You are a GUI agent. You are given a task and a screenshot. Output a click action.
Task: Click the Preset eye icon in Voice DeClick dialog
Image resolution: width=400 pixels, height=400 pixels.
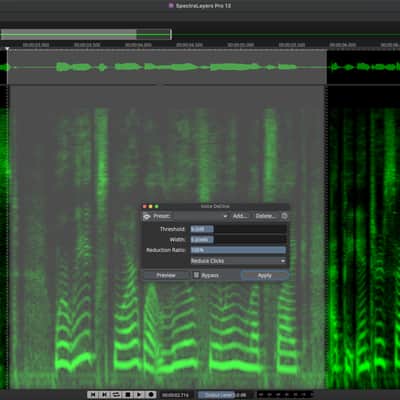[147, 217]
